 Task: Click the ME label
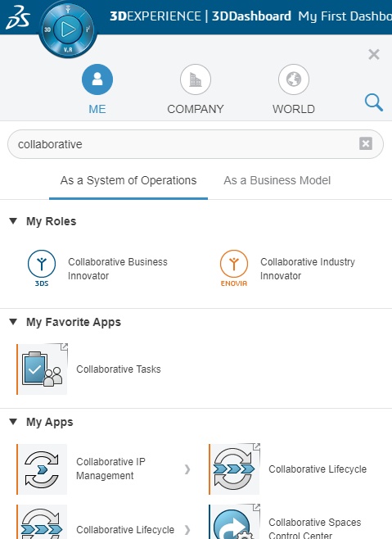click(x=97, y=109)
